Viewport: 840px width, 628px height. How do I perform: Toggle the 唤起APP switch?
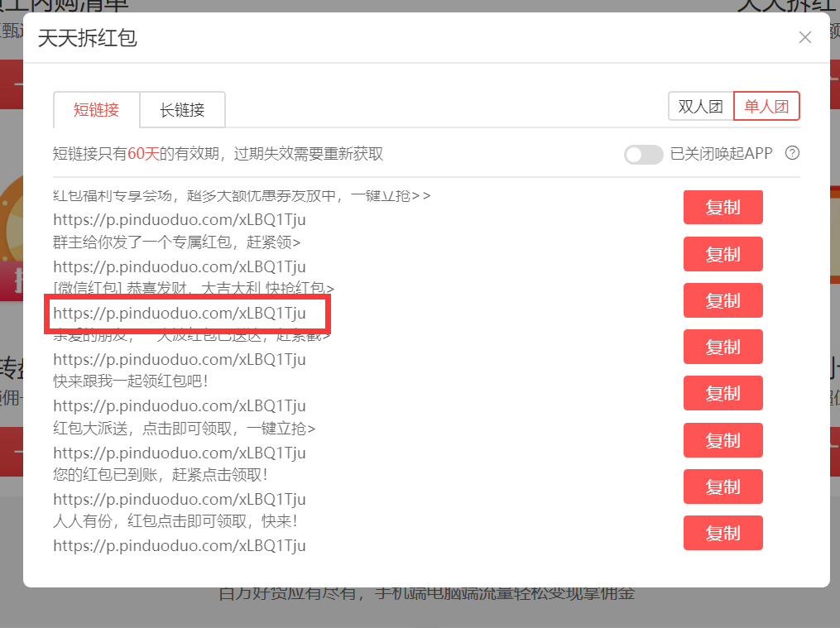point(643,155)
